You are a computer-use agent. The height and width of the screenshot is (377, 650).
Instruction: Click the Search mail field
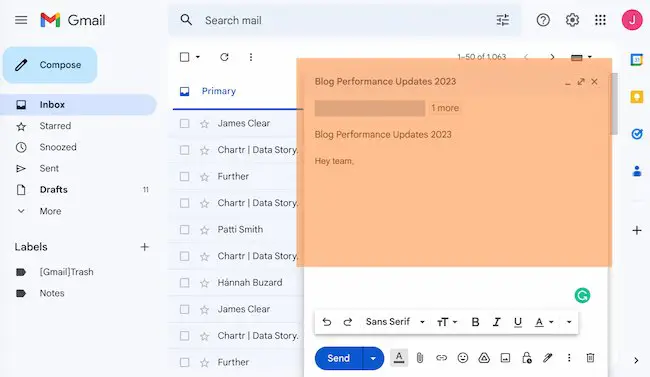pos(344,20)
